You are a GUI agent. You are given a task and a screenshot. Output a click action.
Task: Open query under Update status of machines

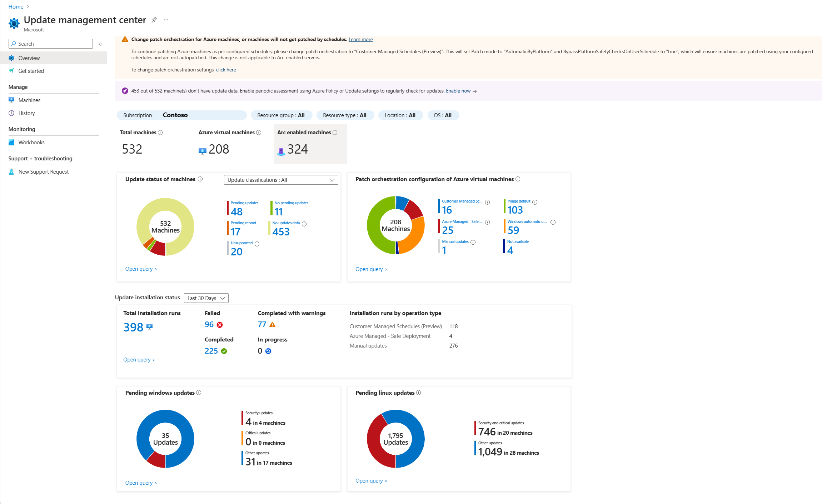point(141,269)
